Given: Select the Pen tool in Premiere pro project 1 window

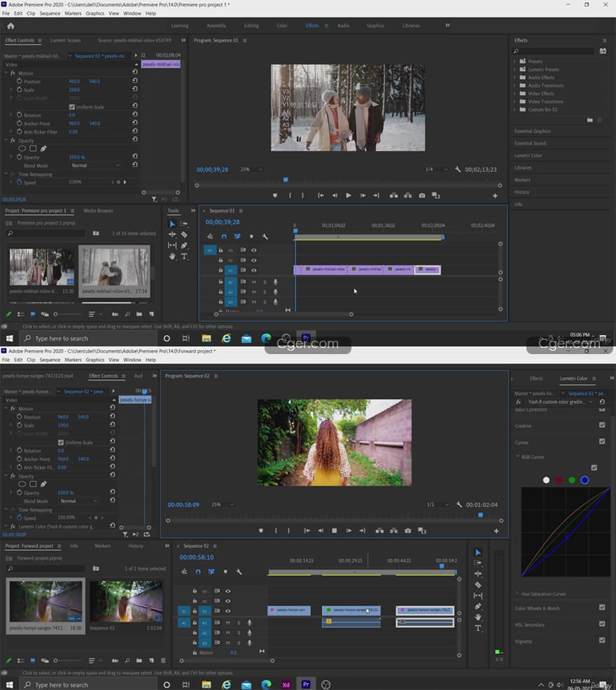Looking at the screenshot, I should point(184,245).
